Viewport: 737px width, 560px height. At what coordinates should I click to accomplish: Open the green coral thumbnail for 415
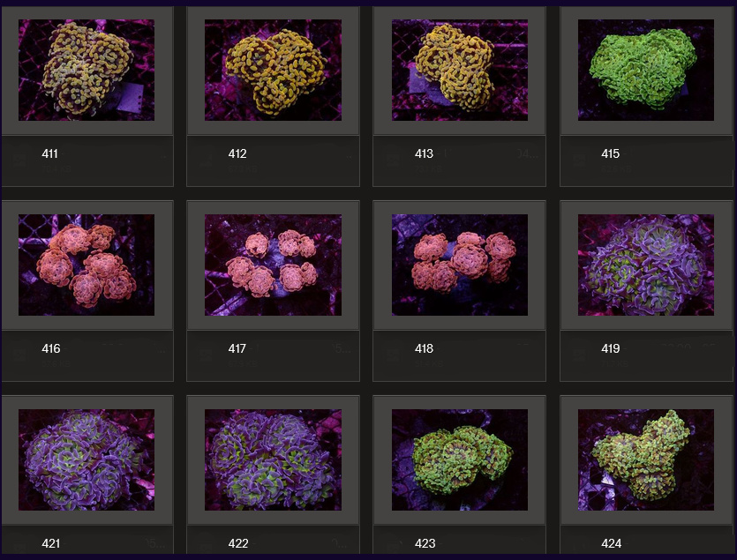point(646,70)
